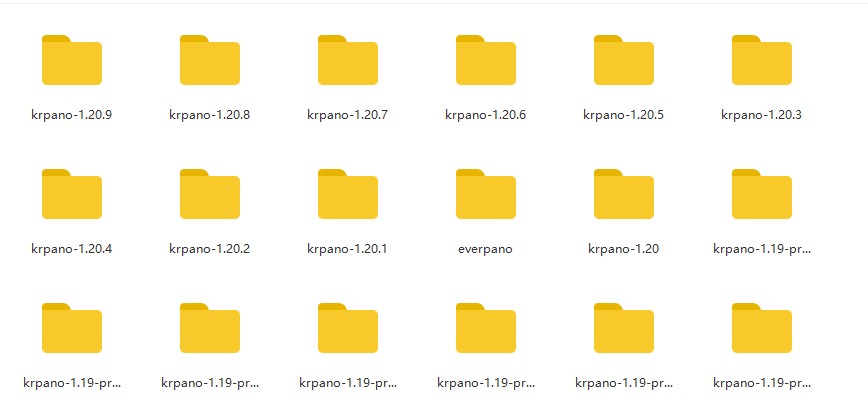This screenshot has height=410, width=868.
Task: Select the everpano folder icon
Action: point(485,194)
